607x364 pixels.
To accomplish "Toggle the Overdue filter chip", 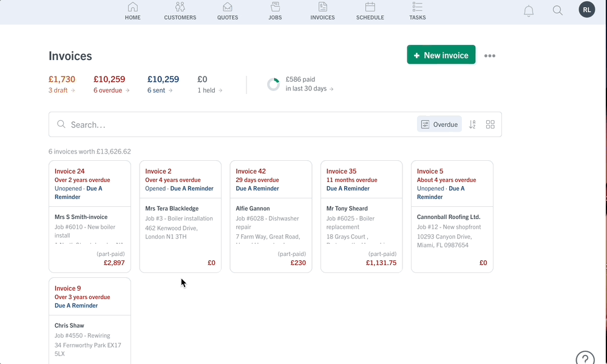I will coord(439,124).
